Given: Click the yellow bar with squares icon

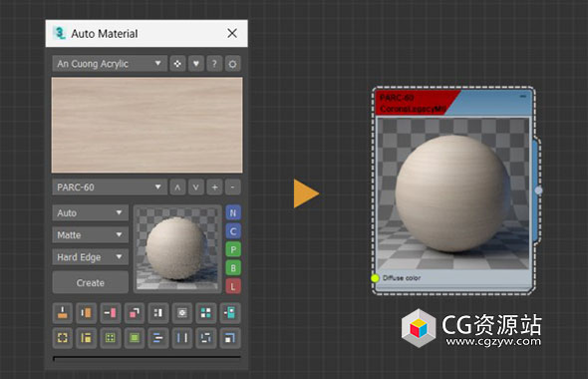Looking at the screenshot, I should click(x=87, y=338).
